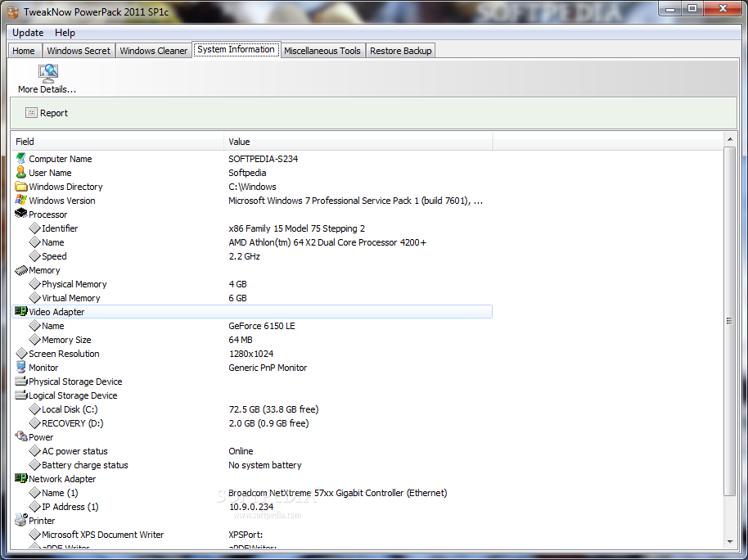The image size is (748, 560).
Task: Select the Processor tree row
Action: 252,215
